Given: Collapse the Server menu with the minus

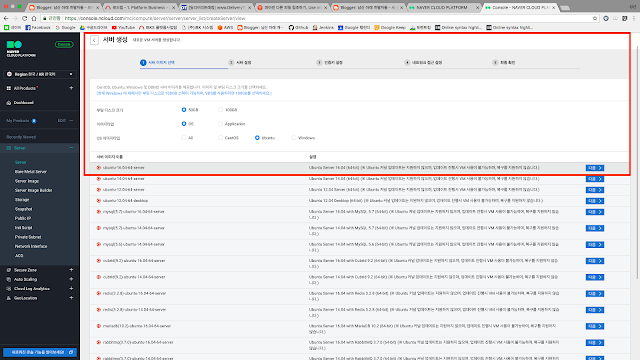Looking at the screenshot, I should [71, 148].
